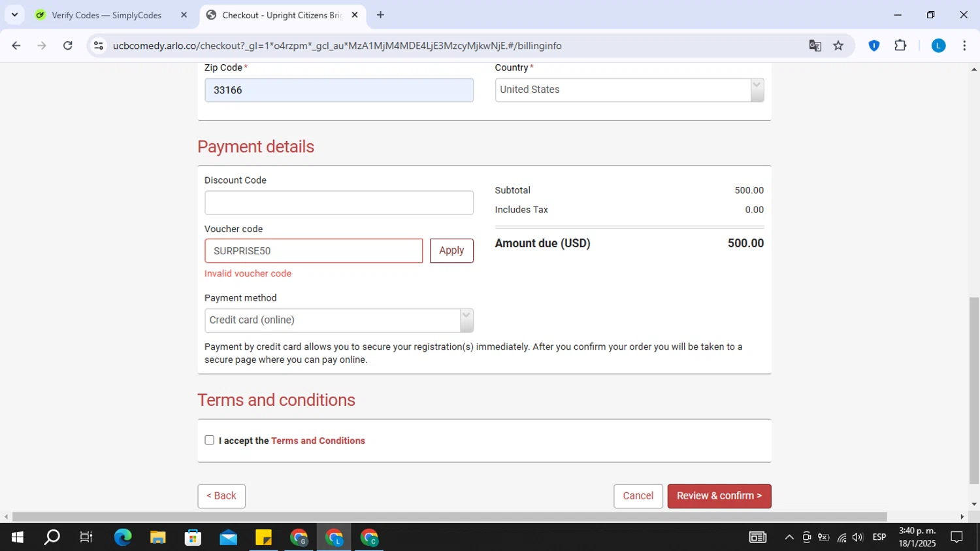Open the blue shield extension icon
The height and width of the screenshot is (551, 980).
874,46
